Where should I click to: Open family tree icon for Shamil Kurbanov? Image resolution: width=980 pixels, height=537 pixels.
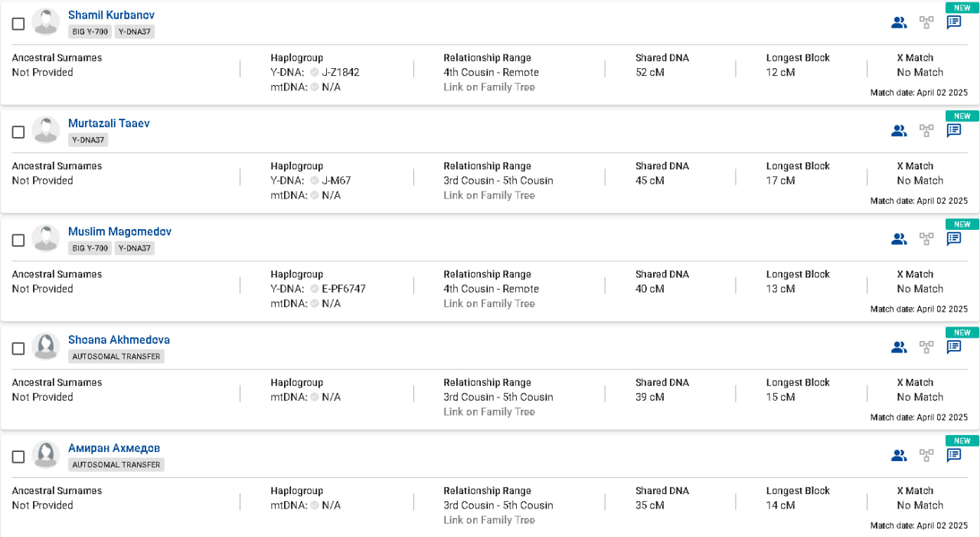click(x=926, y=22)
